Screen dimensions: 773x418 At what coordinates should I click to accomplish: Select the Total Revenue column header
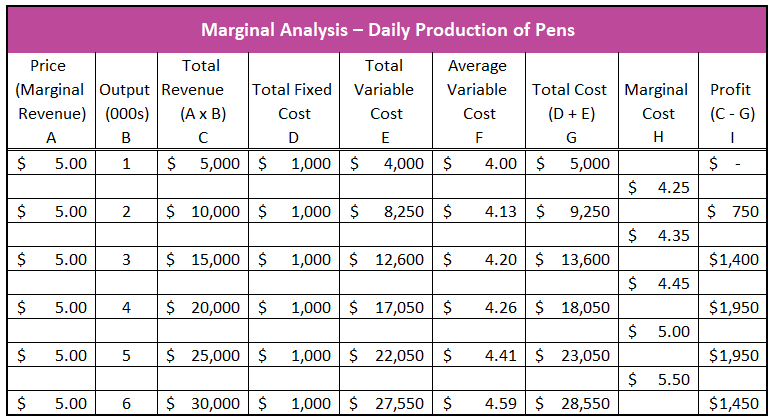tap(203, 101)
